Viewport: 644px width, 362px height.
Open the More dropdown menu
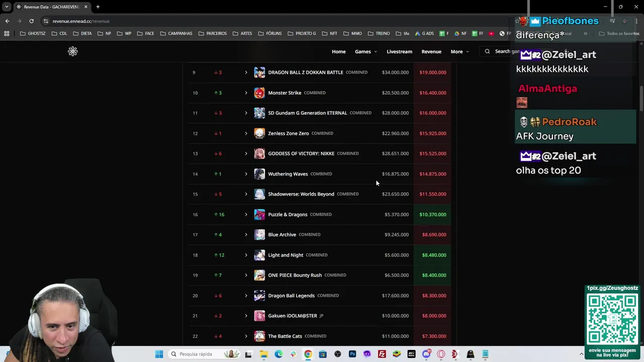coord(460,51)
